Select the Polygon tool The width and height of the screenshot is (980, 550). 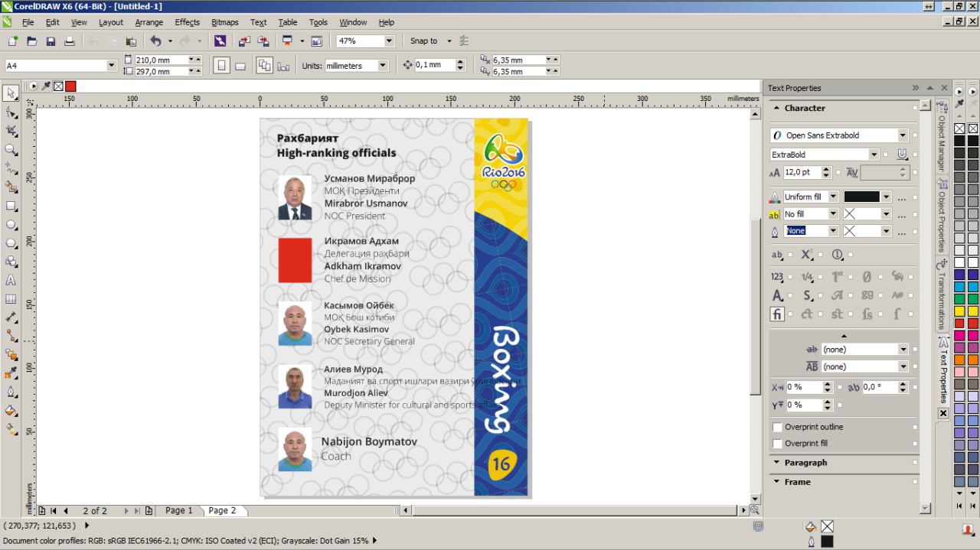tap(11, 243)
